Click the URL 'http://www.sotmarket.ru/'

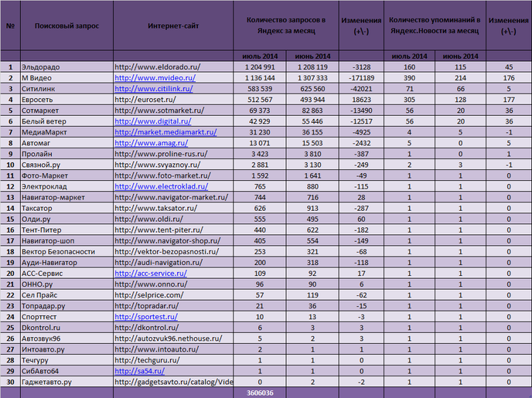tap(159, 111)
